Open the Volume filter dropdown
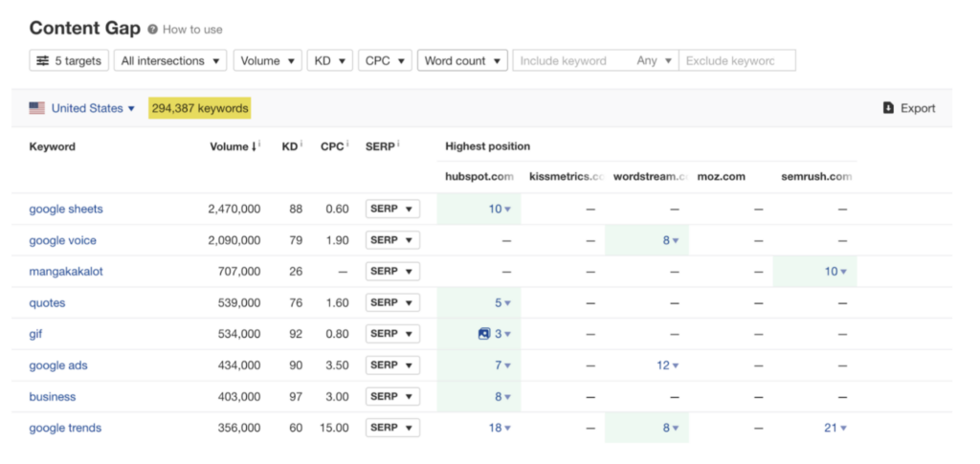Image resolution: width=980 pixels, height=464 pixels. tap(268, 60)
